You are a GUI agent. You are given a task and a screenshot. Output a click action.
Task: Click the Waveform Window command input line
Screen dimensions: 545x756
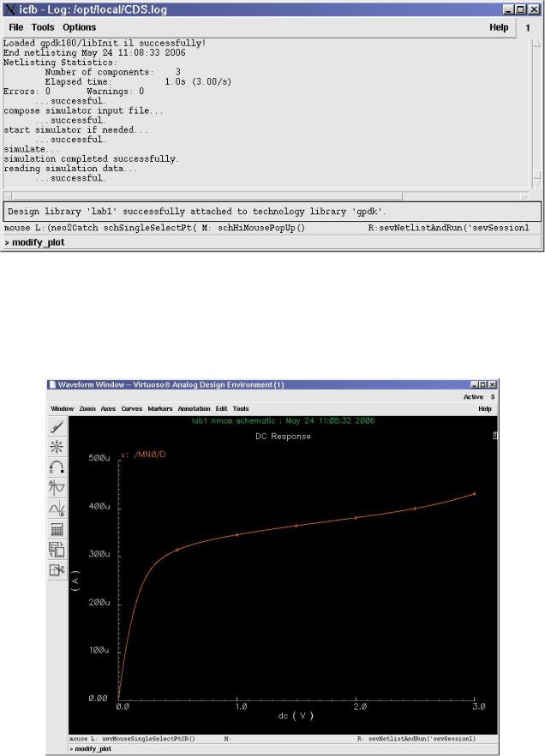283,749
